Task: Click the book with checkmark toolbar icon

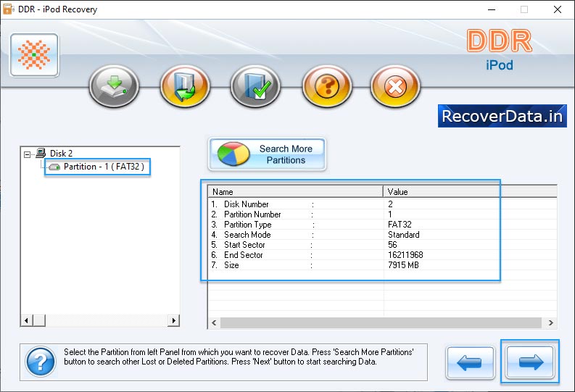Action: (x=255, y=86)
